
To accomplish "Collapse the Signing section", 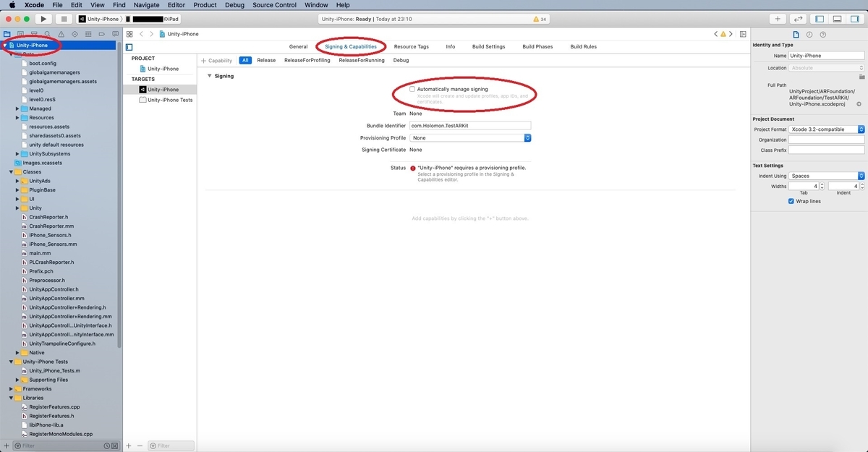I will click(210, 76).
